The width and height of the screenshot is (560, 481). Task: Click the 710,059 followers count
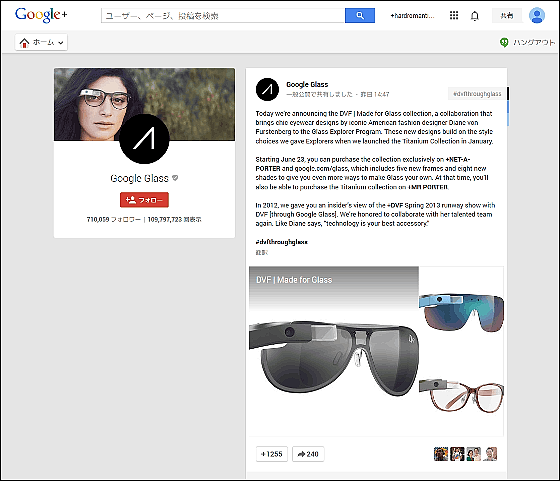[x=114, y=219]
